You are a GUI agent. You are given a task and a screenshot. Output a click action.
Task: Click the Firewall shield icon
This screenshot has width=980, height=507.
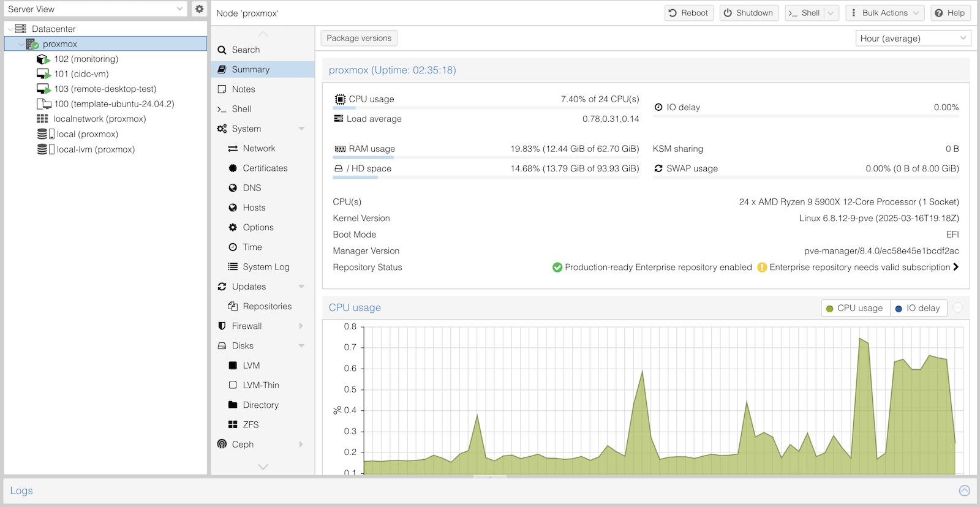tap(222, 326)
